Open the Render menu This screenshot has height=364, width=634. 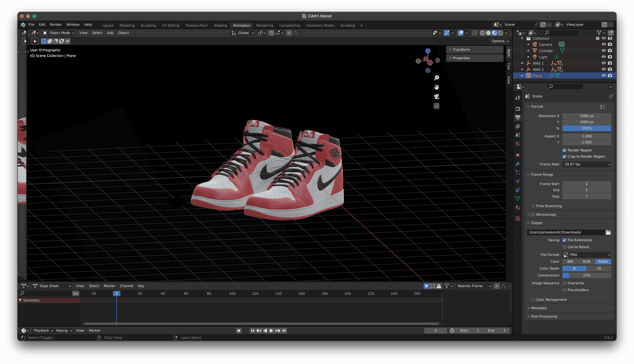coord(56,24)
